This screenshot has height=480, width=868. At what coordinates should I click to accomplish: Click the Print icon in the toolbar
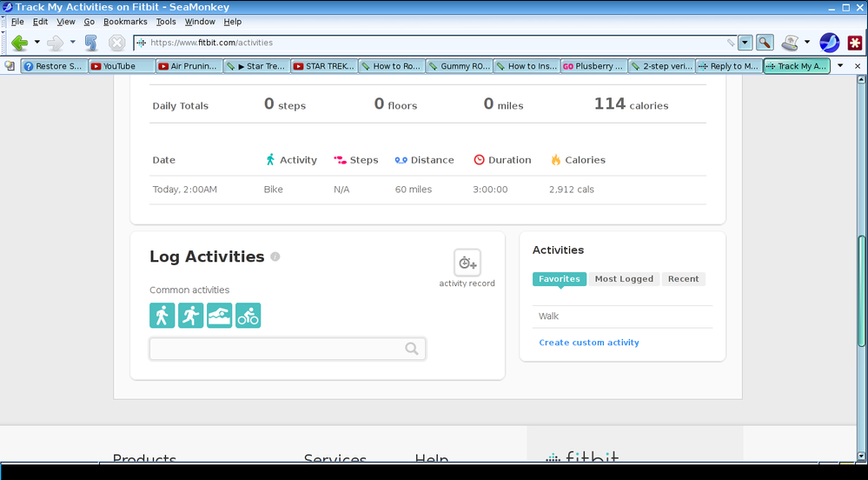click(790, 43)
